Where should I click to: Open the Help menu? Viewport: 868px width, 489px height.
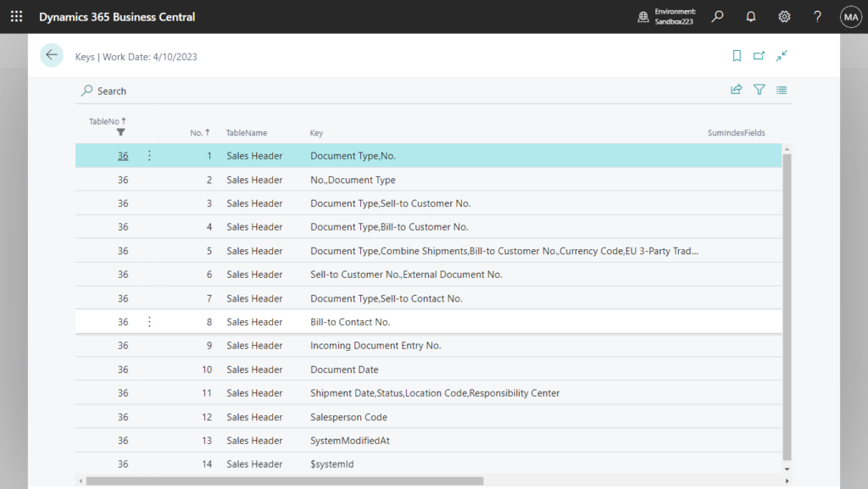(816, 16)
